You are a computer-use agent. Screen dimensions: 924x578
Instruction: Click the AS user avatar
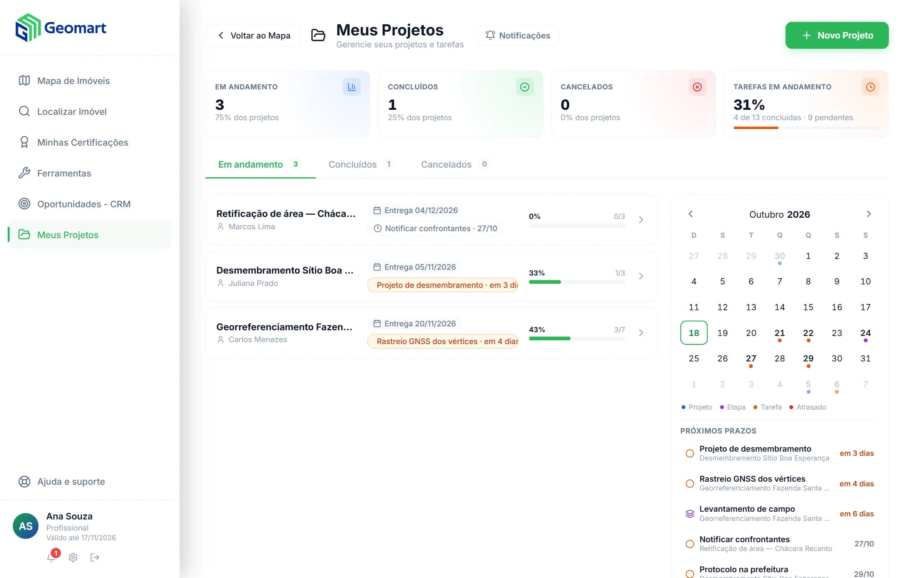(25, 526)
